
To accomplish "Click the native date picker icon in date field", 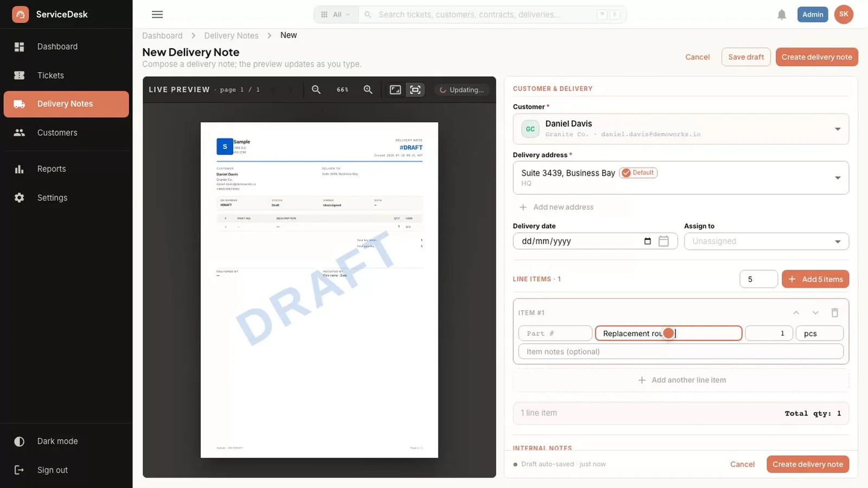I will pos(647,241).
